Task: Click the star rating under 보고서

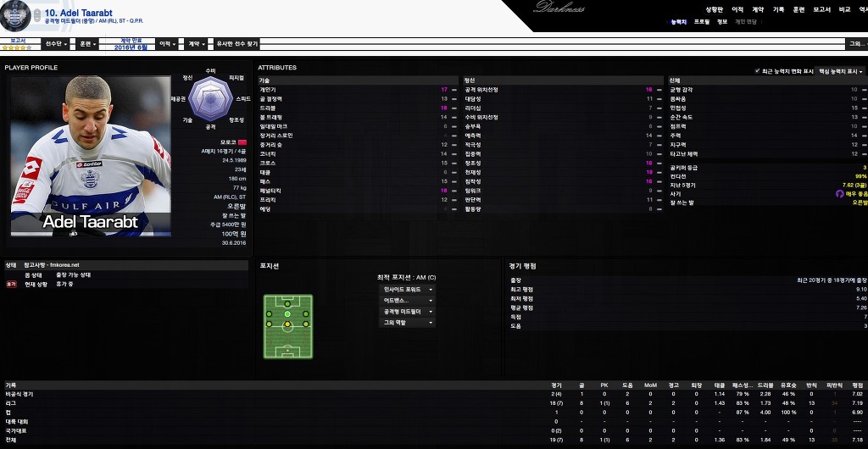Action: coord(17,47)
